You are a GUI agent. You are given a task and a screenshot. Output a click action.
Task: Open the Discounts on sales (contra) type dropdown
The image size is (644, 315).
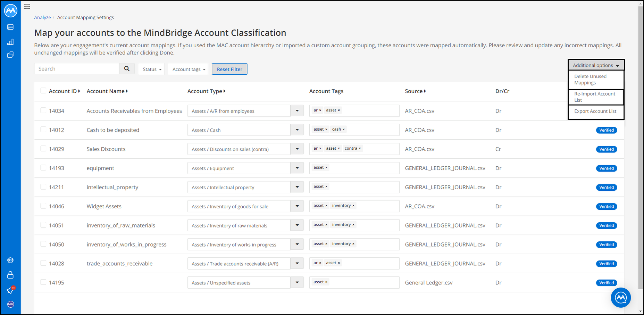pyautogui.click(x=297, y=149)
